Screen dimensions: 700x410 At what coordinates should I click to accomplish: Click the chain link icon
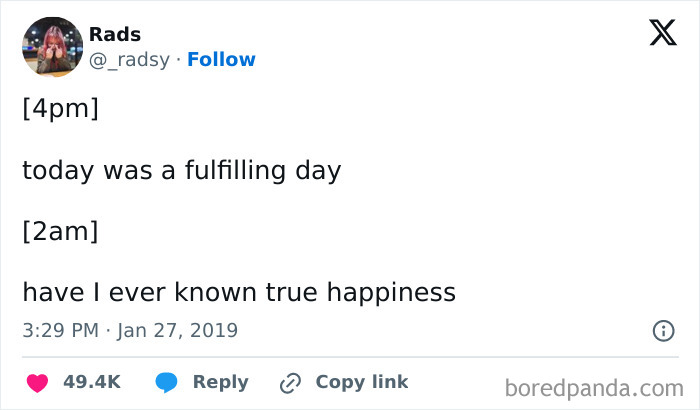pos(290,383)
